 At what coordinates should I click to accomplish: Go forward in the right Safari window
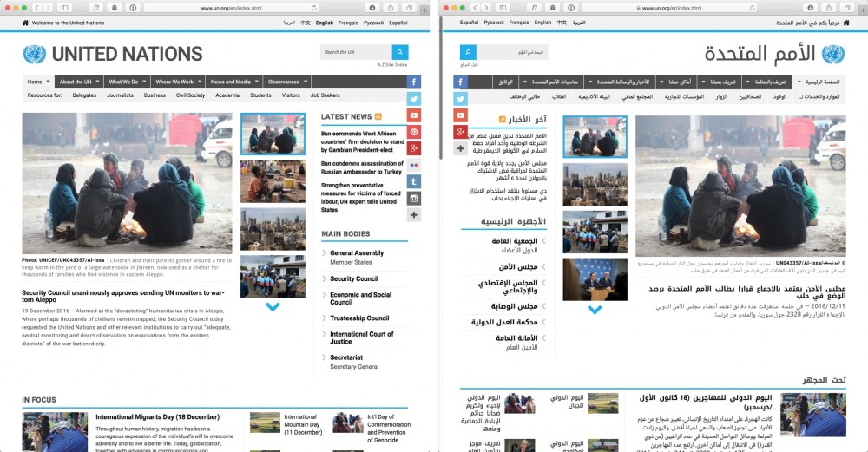(x=486, y=8)
